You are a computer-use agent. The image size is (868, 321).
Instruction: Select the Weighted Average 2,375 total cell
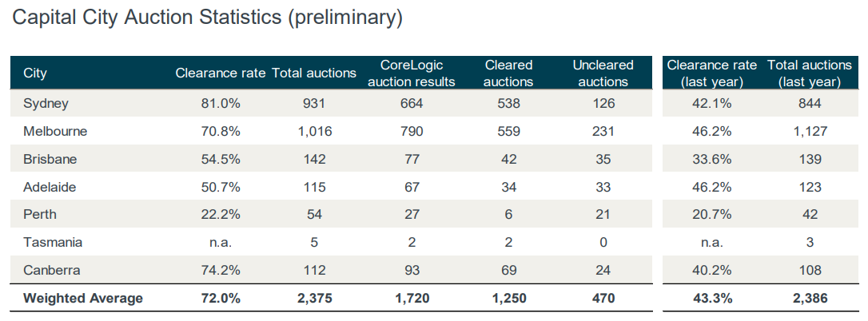(314, 298)
